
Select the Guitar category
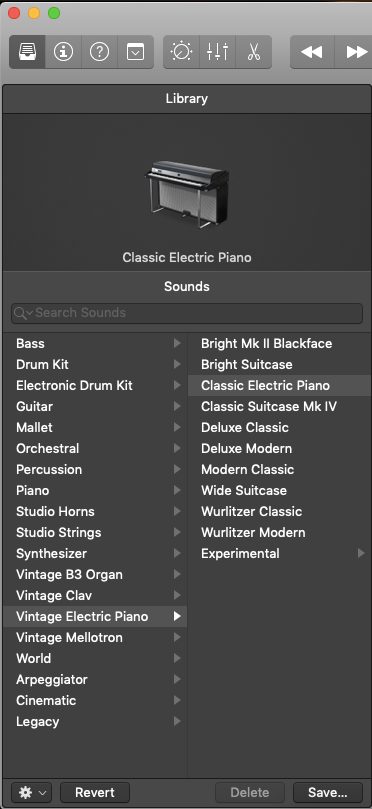[95, 407]
